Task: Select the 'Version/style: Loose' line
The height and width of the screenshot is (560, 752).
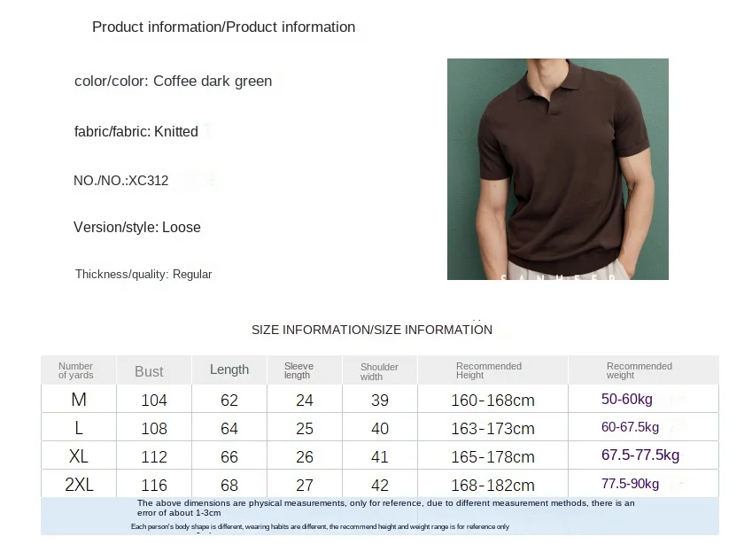Action: point(137,228)
